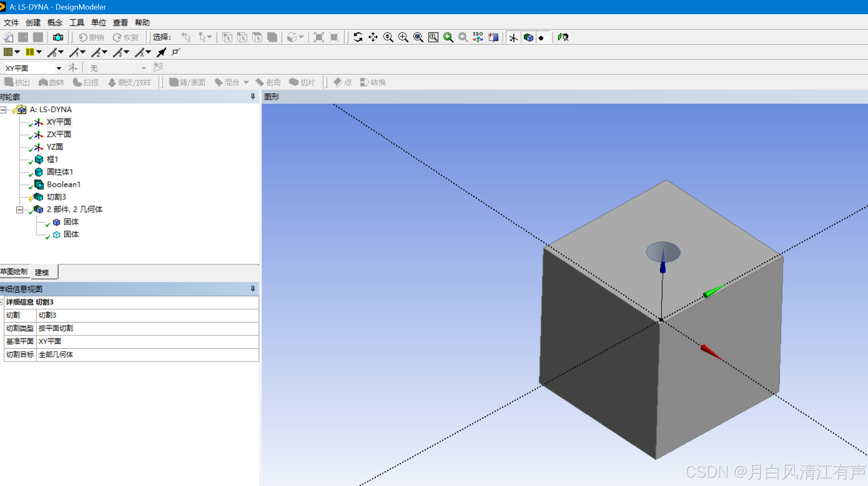Viewport: 868px width, 486px height.
Task: Open the yellow face color dropdown
Action: click(39, 52)
